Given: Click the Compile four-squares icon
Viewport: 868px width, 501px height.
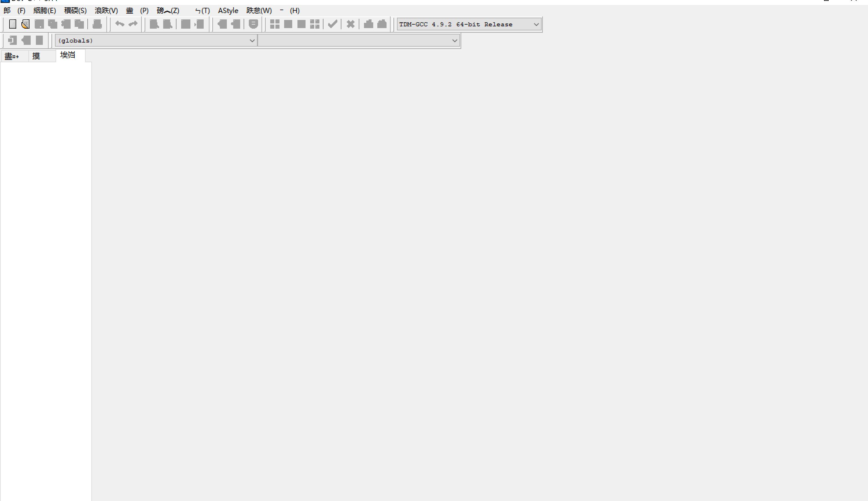Looking at the screenshot, I should (x=275, y=24).
